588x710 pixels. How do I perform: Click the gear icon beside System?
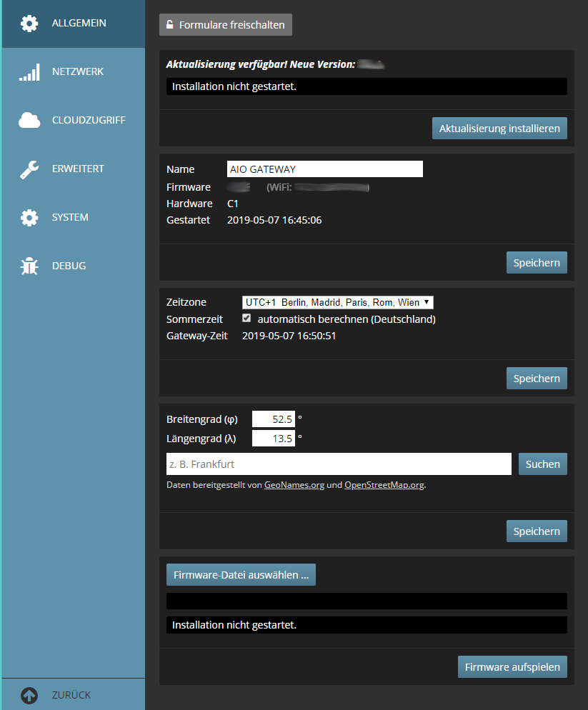click(x=29, y=218)
